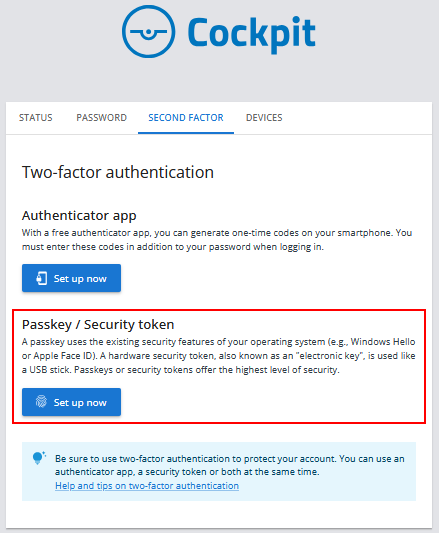Screen dimensions: 439x533
Task: Click the lightbulb tip icon
Action: click(x=39, y=458)
